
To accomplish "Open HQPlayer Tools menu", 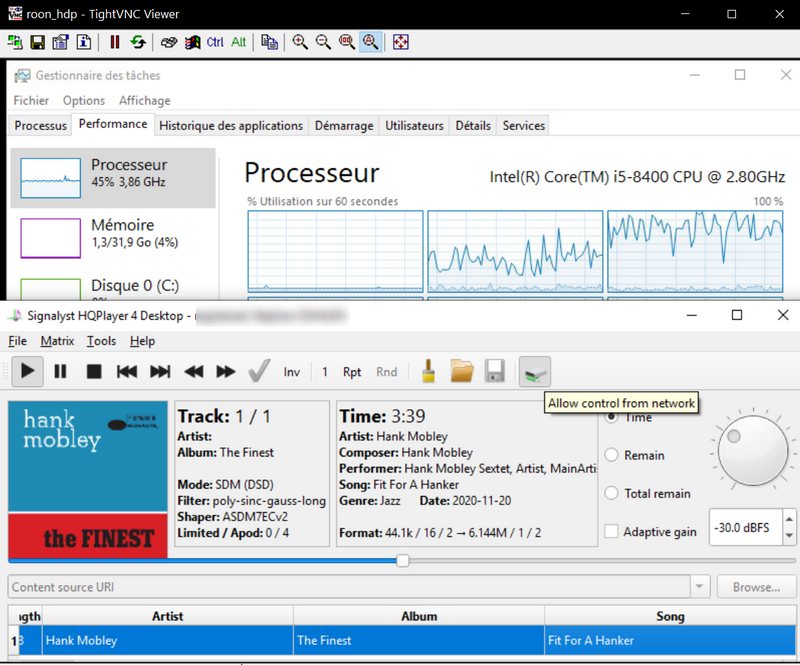I will coord(101,341).
